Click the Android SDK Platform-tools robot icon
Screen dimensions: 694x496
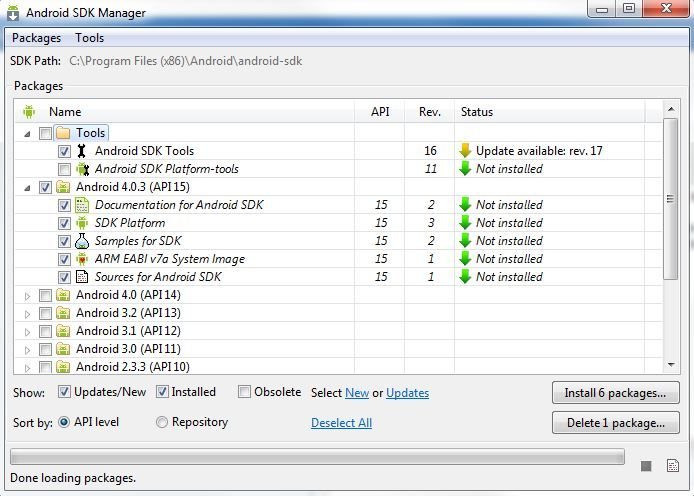coord(82,169)
